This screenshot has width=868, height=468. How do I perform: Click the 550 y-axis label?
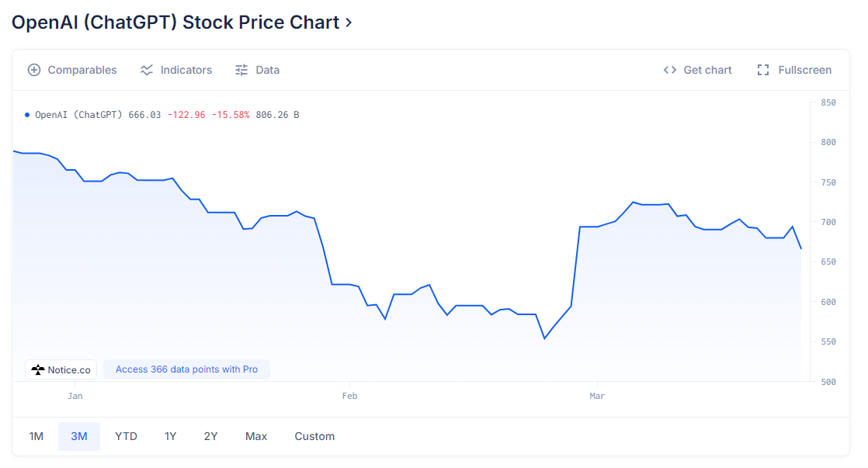[x=828, y=341]
